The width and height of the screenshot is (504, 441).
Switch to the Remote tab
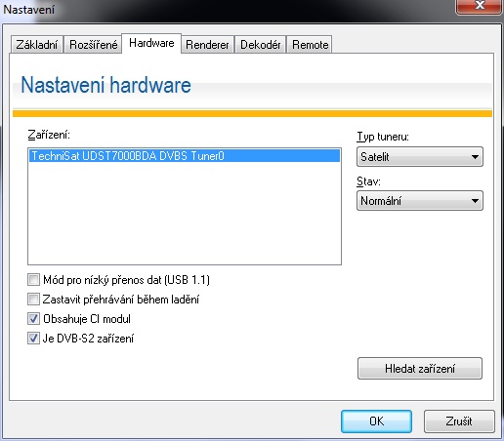pyautogui.click(x=310, y=44)
